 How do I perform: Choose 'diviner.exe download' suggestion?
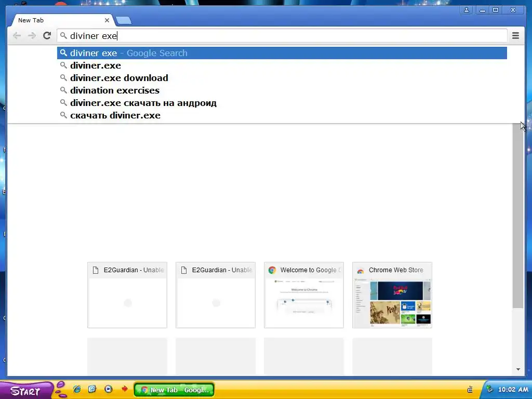(282, 78)
